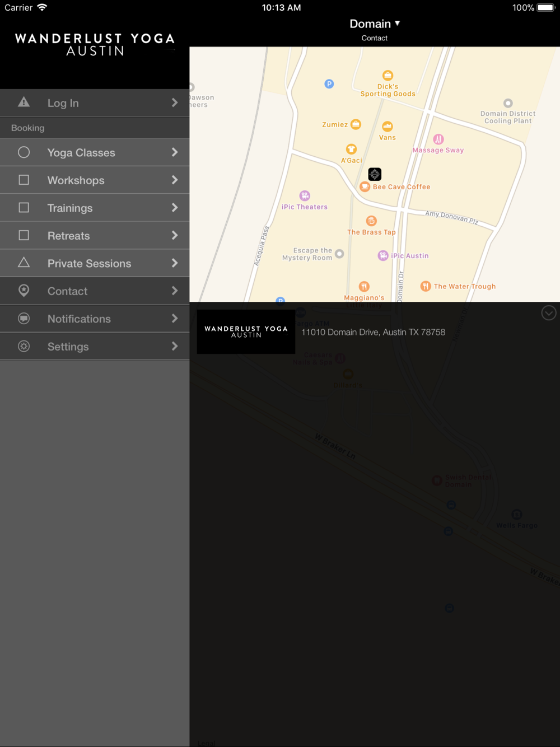
Task: Tap the Bee Cave Coffee cup marker
Action: 365,187
